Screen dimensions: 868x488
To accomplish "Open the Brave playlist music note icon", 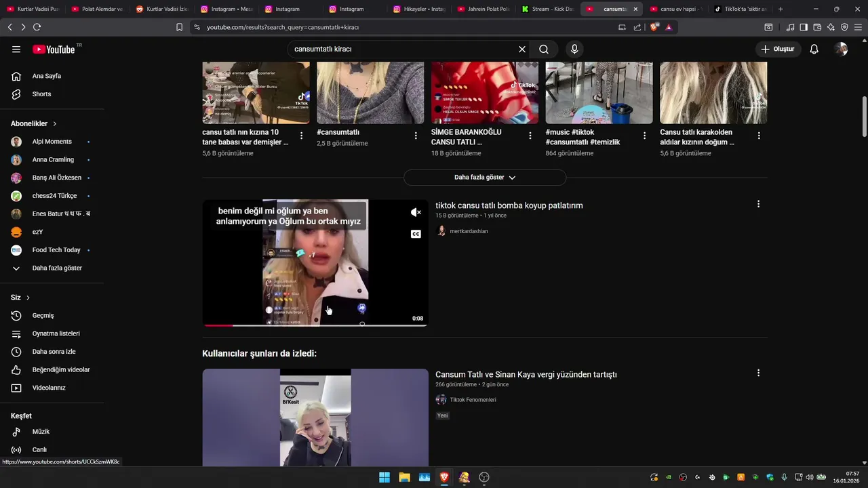I will [790, 27].
